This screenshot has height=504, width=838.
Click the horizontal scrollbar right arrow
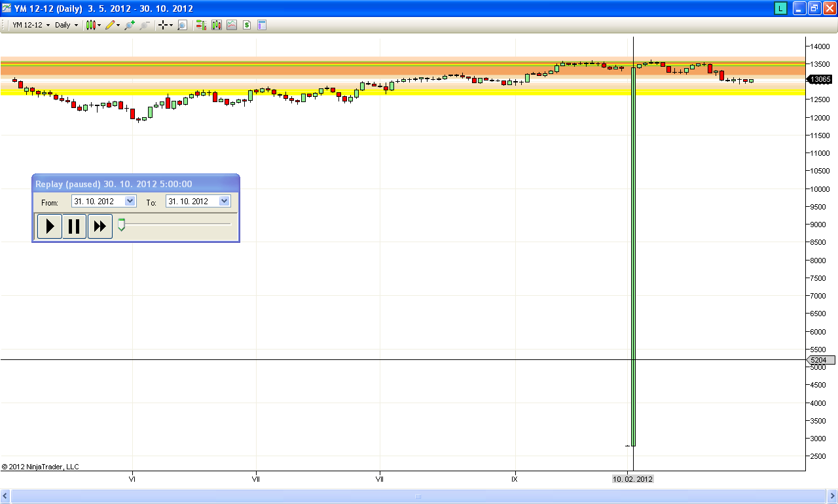coord(832,496)
